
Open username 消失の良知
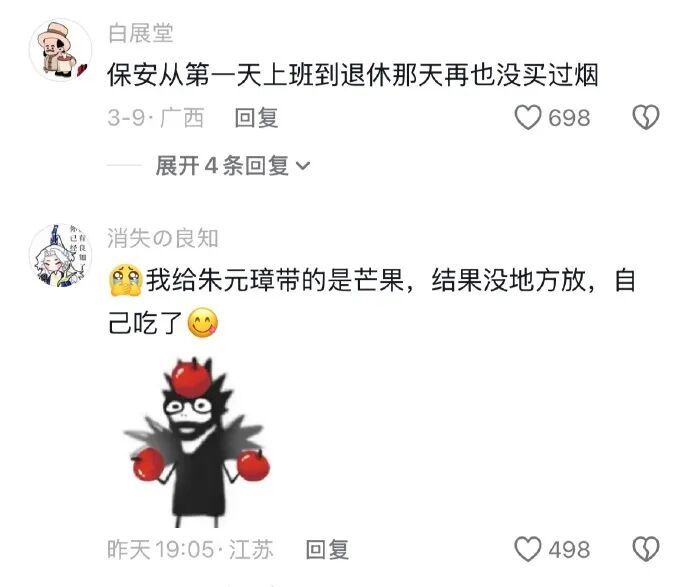coord(163,238)
